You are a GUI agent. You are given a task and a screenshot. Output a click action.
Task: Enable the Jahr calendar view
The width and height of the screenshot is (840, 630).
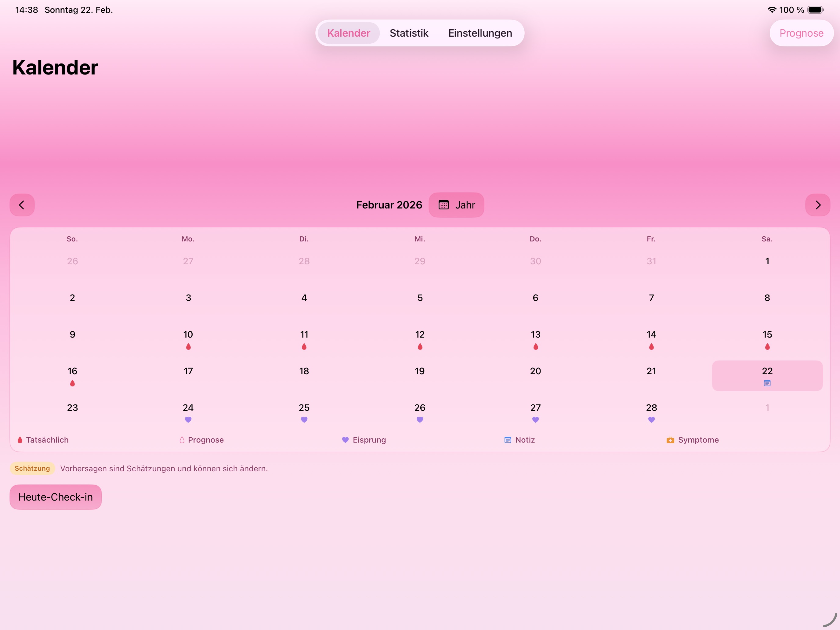click(x=456, y=205)
